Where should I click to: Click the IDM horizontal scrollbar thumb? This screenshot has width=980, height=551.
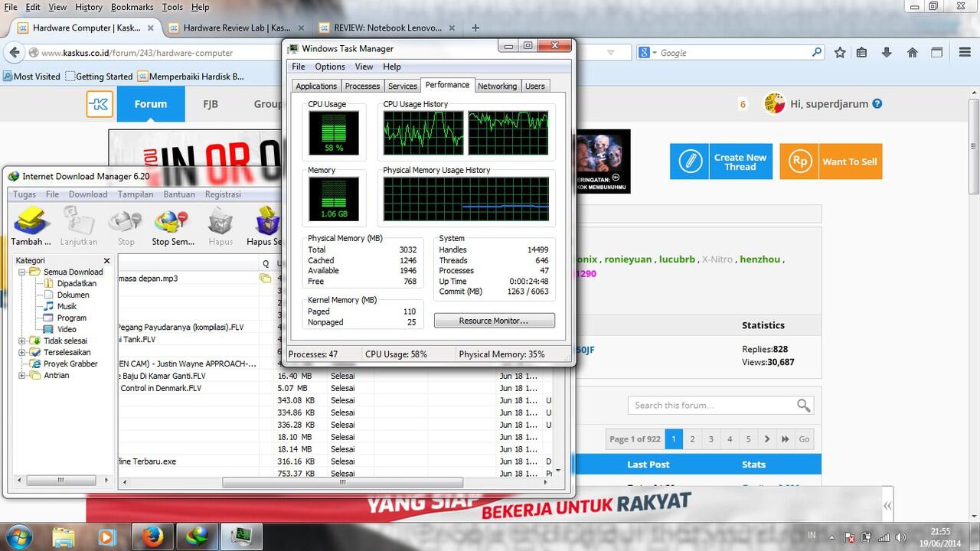tap(342, 483)
